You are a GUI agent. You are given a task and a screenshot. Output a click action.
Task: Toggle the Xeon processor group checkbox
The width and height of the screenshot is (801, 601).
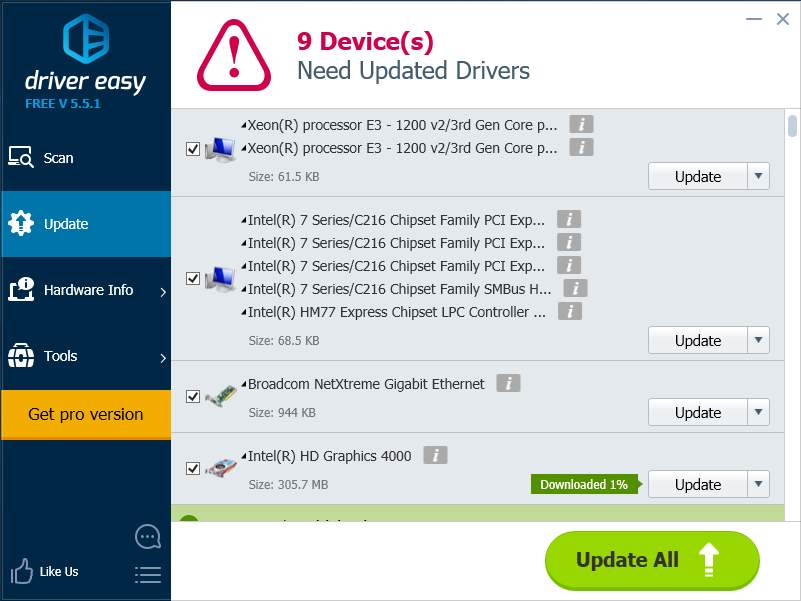coord(193,149)
